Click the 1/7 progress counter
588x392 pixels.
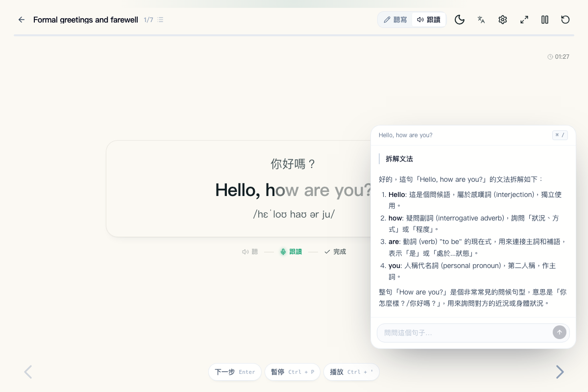pyautogui.click(x=148, y=20)
